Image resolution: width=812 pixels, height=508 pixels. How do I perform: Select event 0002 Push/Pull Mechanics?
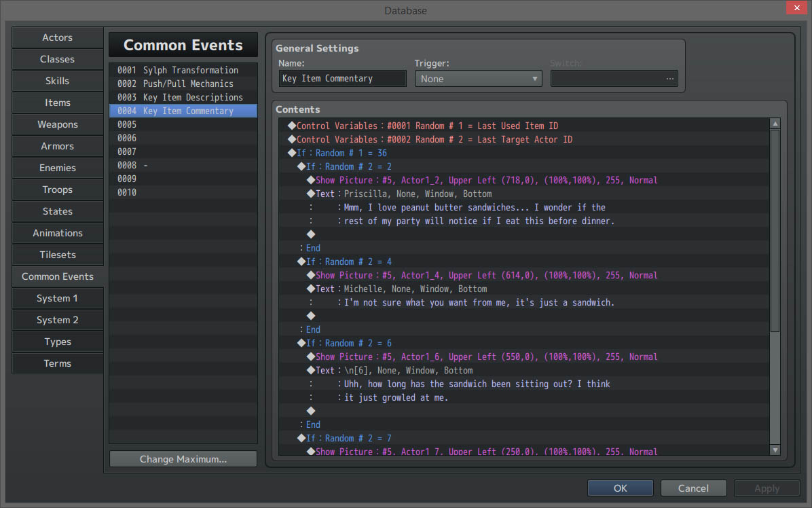183,84
